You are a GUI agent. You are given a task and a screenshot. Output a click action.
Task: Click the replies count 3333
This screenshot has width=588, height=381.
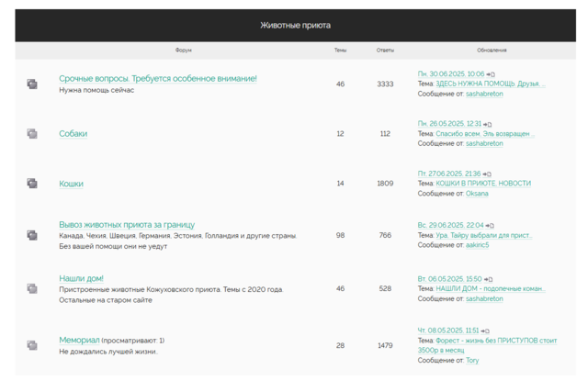[385, 84]
